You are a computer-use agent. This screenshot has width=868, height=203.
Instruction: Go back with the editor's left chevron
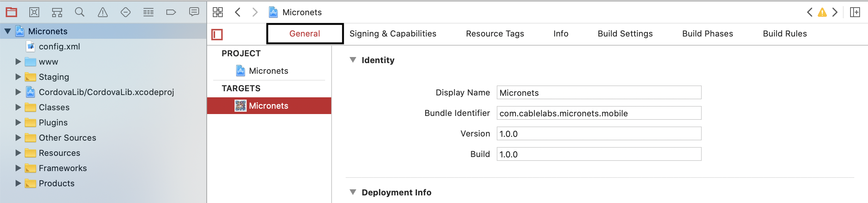click(x=238, y=12)
